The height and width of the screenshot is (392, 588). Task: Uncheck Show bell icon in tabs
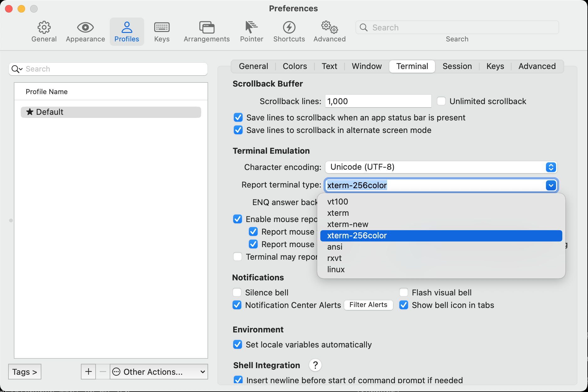tap(404, 305)
